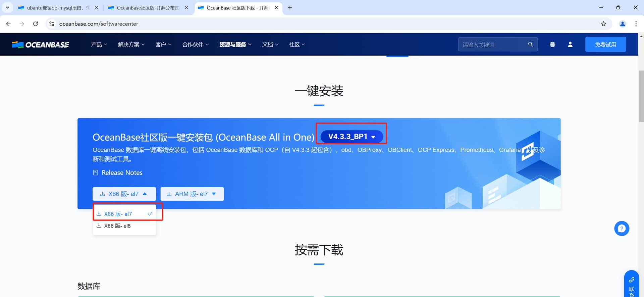Bookmark this page with the star icon
This screenshot has width=644, height=297.
(603, 24)
